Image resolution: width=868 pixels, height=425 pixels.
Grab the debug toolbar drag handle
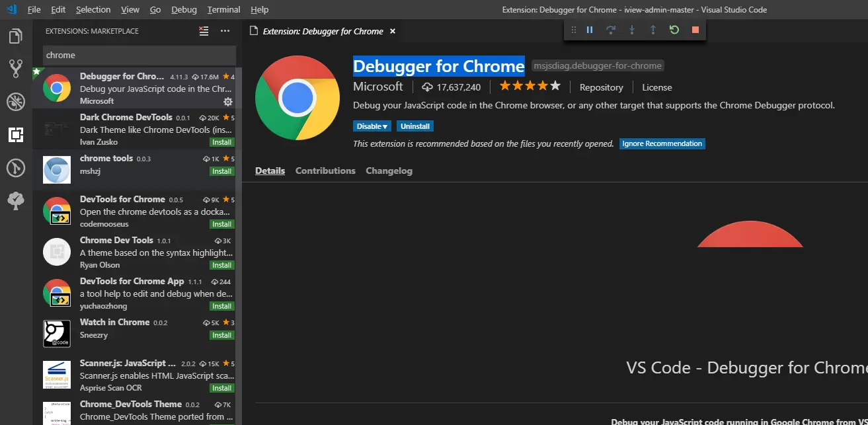coord(573,30)
